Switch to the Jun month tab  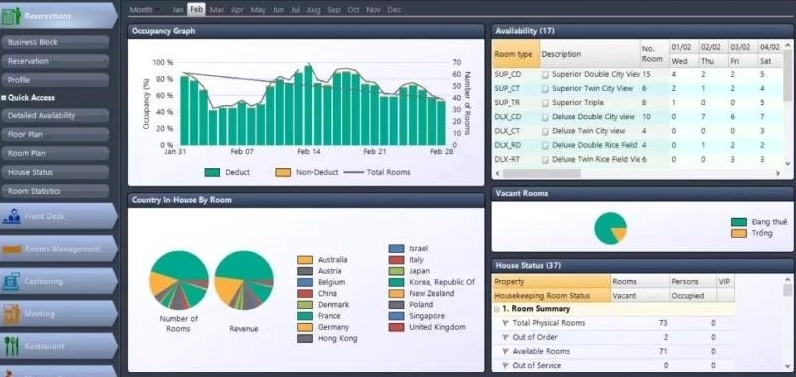tap(278, 10)
